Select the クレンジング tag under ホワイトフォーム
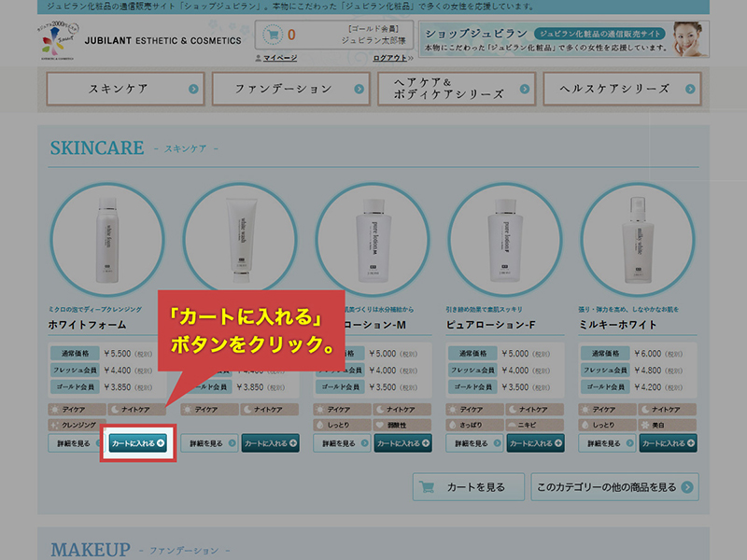This screenshot has width=747, height=560. pos(77,425)
